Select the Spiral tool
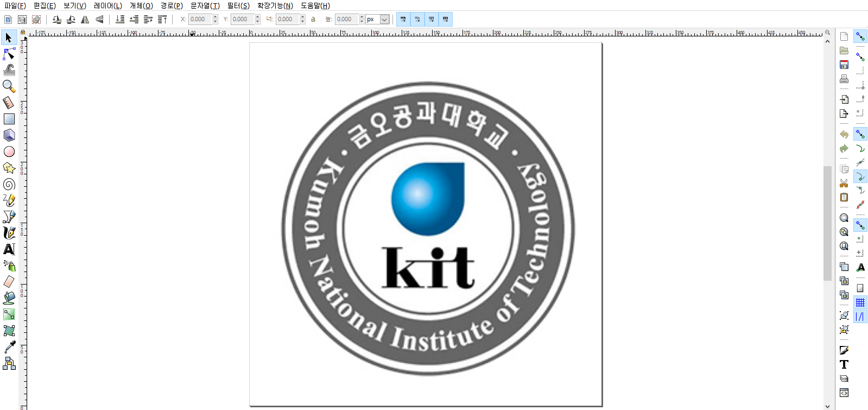The height and width of the screenshot is (410, 868). click(9, 184)
